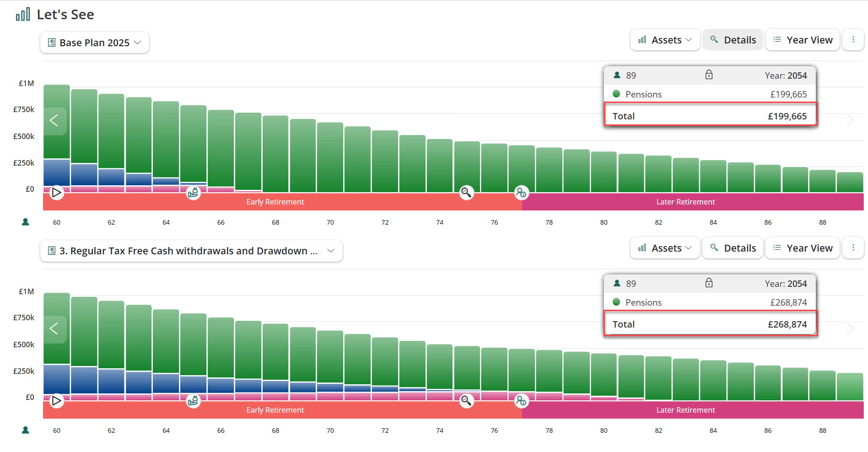Image resolution: width=868 pixels, height=452 pixels.
Task: Click the hand-coins event icon on top timeline
Action: click(x=194, y=193)
